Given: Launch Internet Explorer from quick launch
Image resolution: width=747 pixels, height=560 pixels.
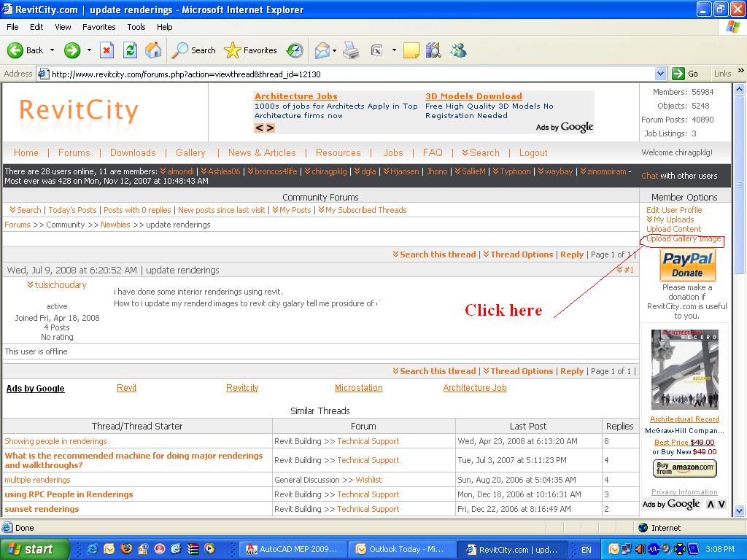Looking at the screenshot, I should 93,549.
